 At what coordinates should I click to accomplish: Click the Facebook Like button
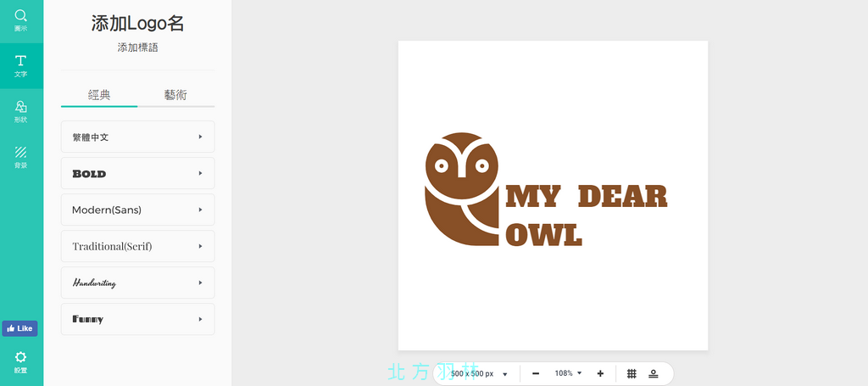coord(20,328)
